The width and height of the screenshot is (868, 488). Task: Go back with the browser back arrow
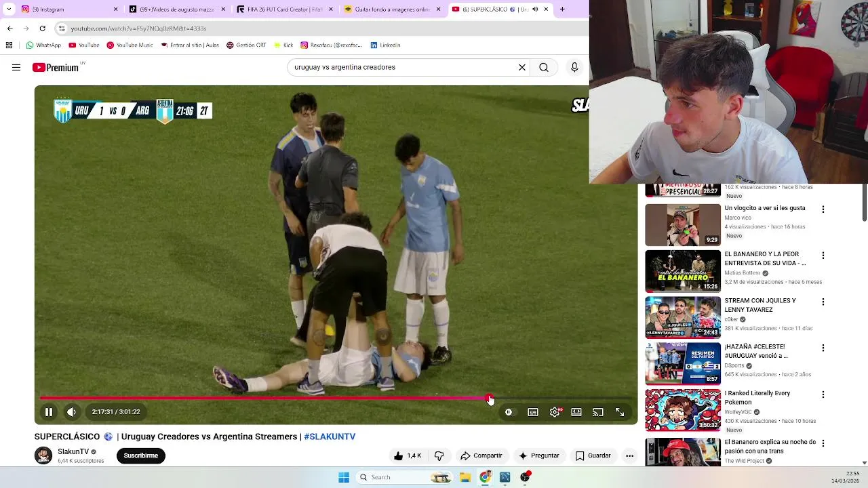point(9,28)
